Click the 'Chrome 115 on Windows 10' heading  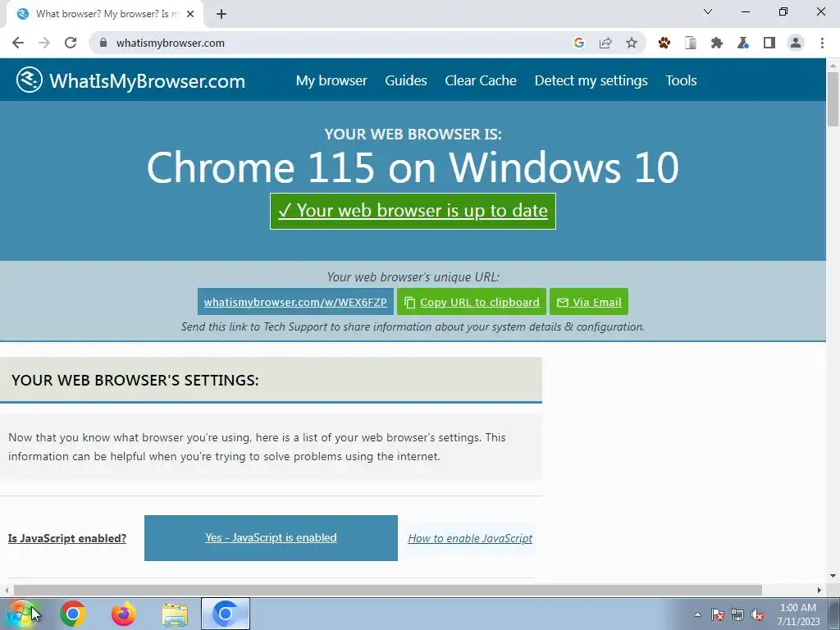pyautogui.click(x=413, y=167)
